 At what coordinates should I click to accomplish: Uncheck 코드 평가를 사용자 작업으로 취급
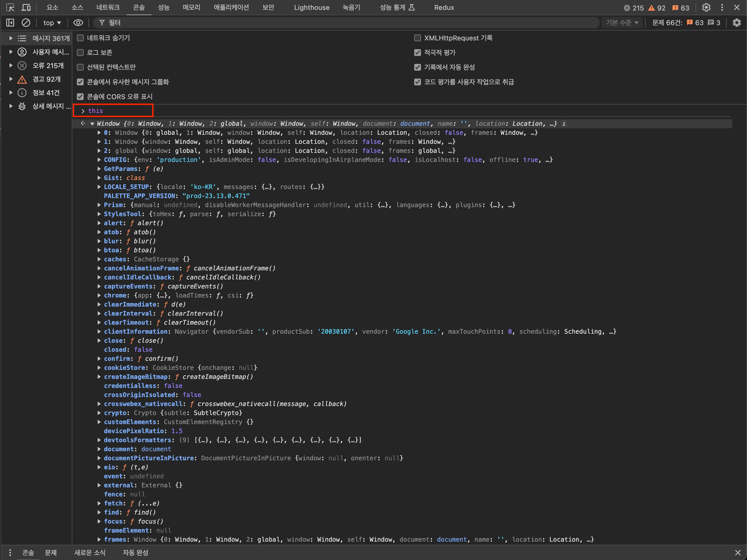(x=417, y=82)
